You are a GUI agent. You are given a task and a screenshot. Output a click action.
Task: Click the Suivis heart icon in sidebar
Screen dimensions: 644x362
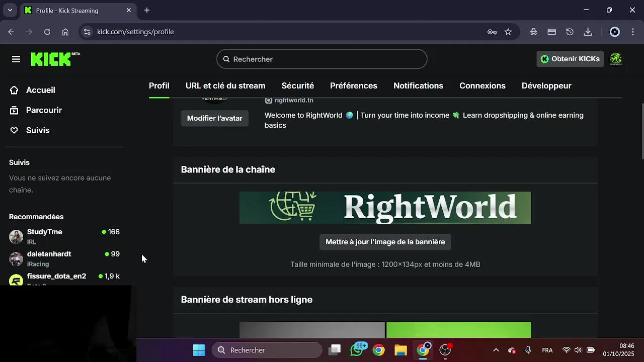tap(14, 130)
